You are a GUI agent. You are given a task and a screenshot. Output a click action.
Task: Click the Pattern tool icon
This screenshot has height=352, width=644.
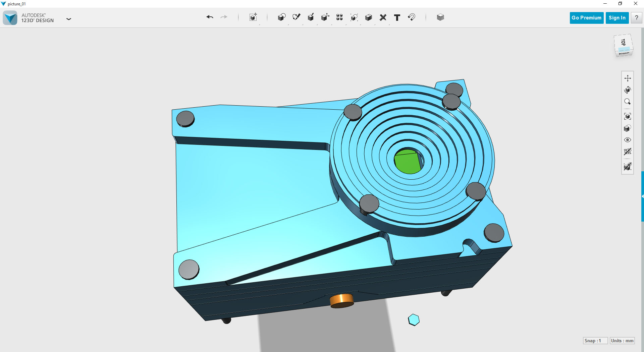click(339, 17)
